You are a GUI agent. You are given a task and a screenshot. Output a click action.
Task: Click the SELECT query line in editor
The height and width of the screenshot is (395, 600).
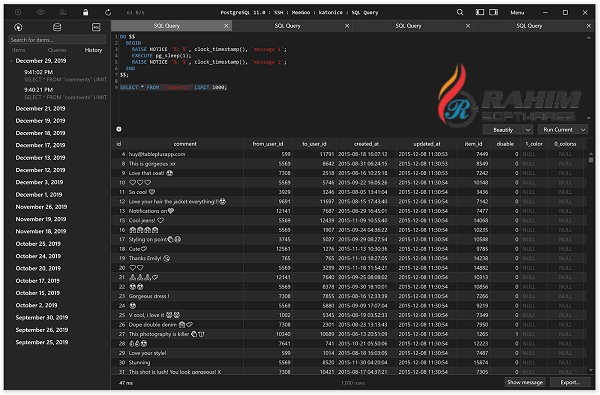pos(173,87)
